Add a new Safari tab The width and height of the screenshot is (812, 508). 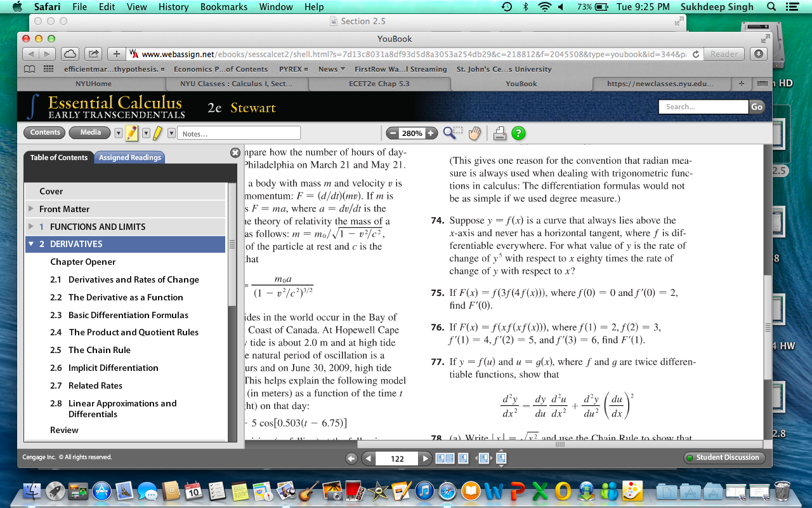coord(740,84)
